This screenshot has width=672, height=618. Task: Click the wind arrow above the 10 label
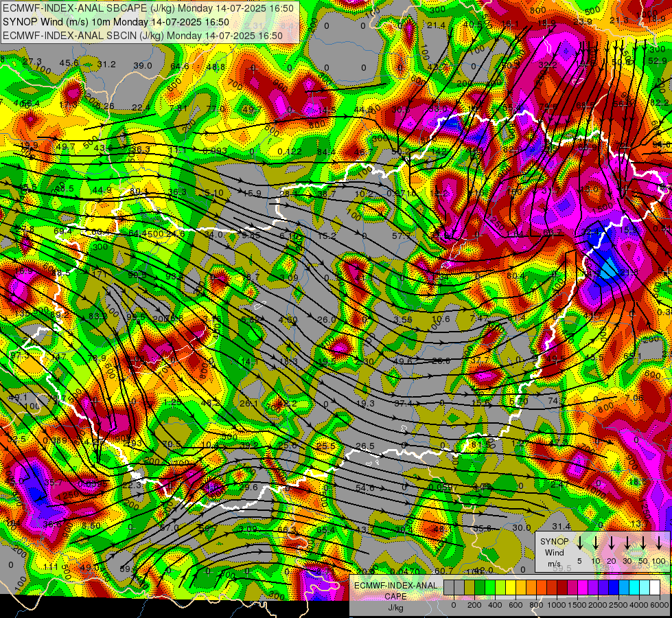[x=595, y=542]
